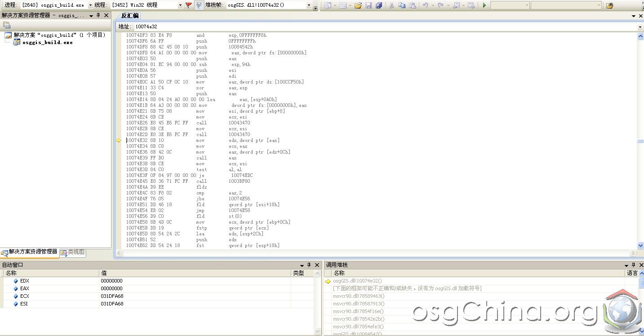Close the Call Stack panel
The image size is (644, 336).
pos(641,265)
